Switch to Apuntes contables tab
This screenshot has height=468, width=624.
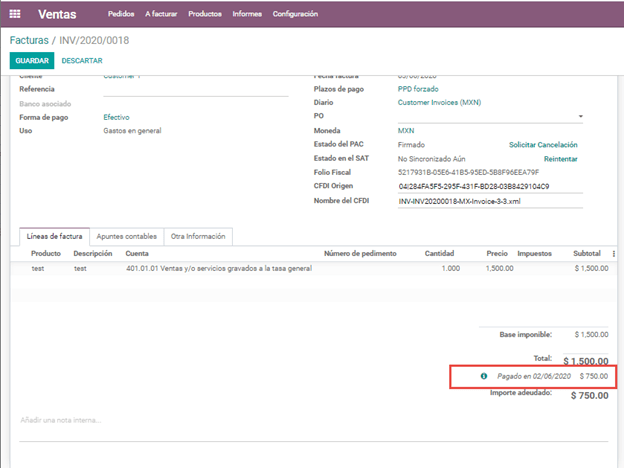pyautogui.click(x=126, y=237)
